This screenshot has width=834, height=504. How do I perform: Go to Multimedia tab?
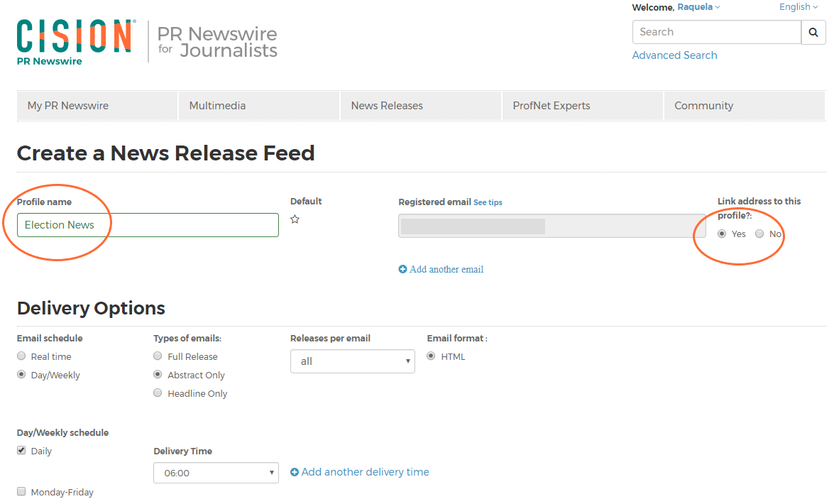click(259, 106)
